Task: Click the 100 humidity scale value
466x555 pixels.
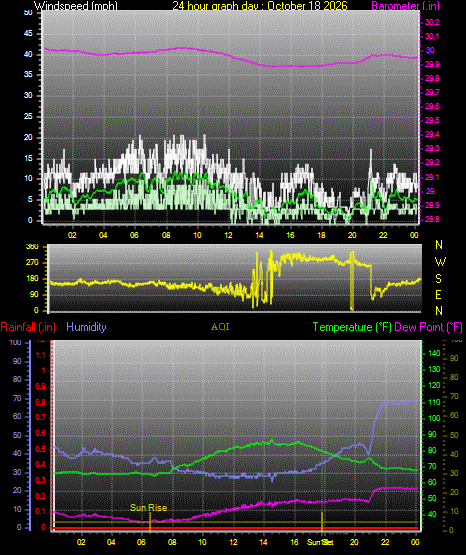Action: coord(16,342)
